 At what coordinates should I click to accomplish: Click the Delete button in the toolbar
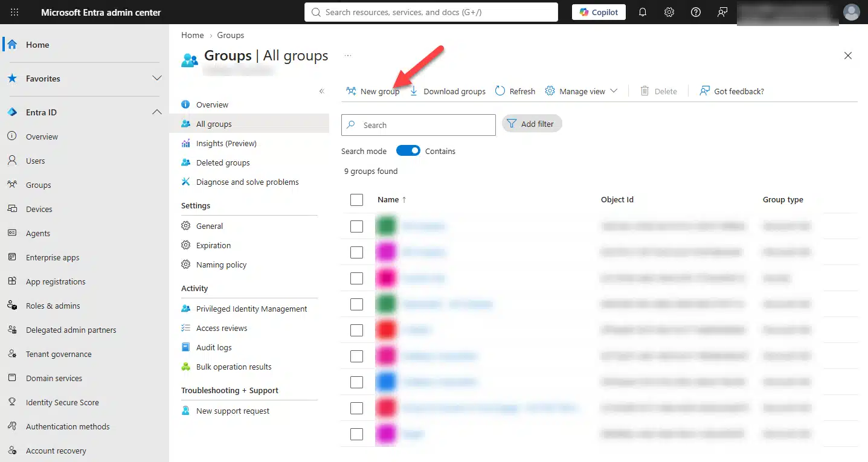[658, 91]
